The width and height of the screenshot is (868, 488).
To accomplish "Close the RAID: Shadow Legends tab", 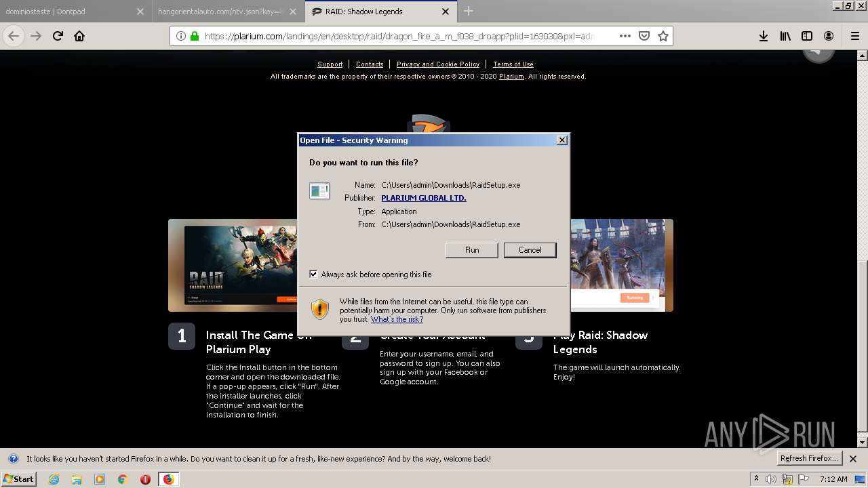I will click(x=446, y=12).
